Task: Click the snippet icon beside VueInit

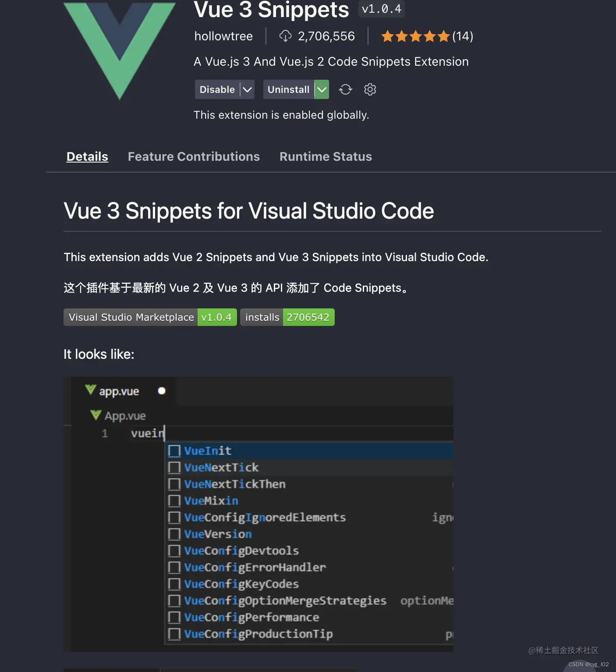Action: coord(174,451)
